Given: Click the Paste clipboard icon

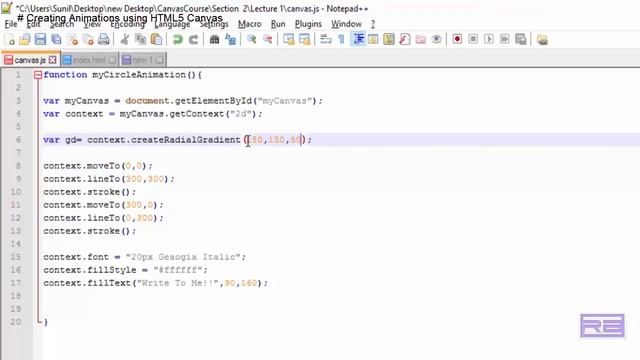Looking at the screenshot, I should 156,39.
